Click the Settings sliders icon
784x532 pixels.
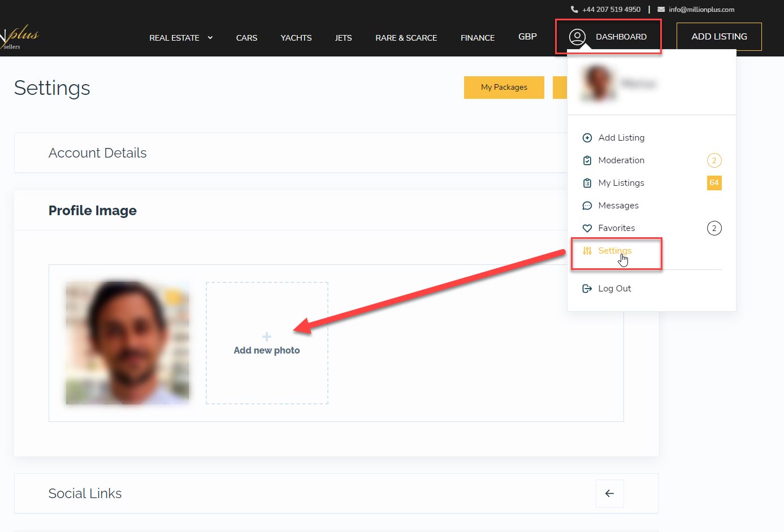(x=587, y=251)
